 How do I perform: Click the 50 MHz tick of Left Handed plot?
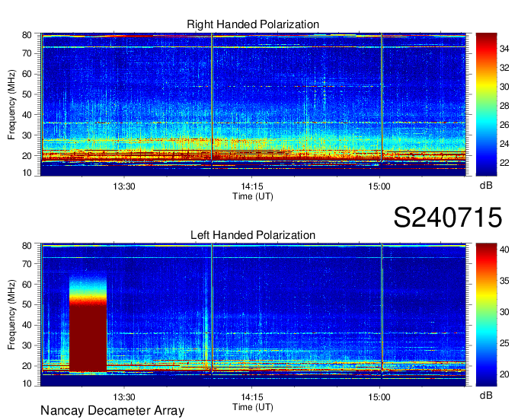[x=27, y=304]
